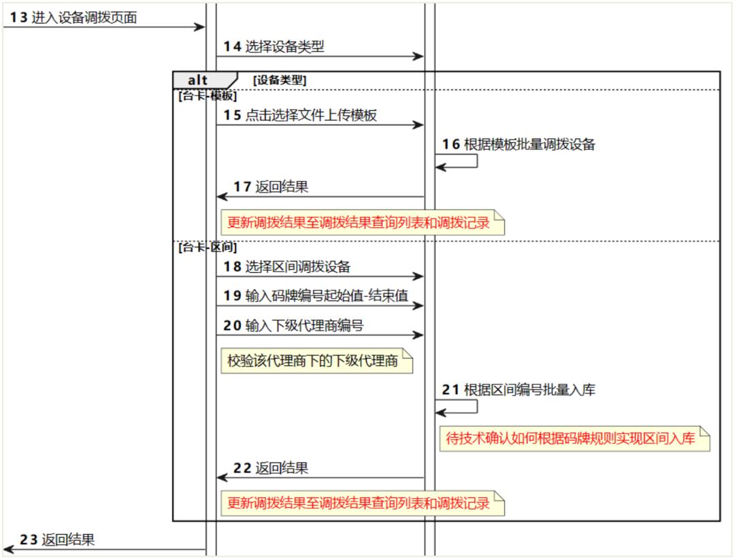Screen dimensions: 735x560
Task: Select message '20 输入下级代理商编号'
Action: (293, 325)
